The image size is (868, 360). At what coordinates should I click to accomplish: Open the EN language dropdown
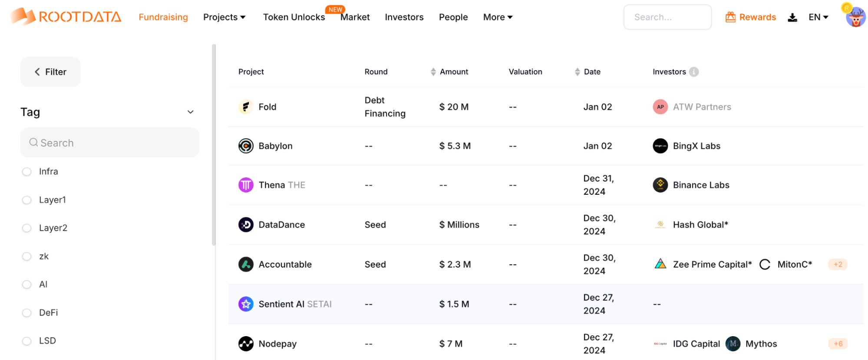[818, 17]
